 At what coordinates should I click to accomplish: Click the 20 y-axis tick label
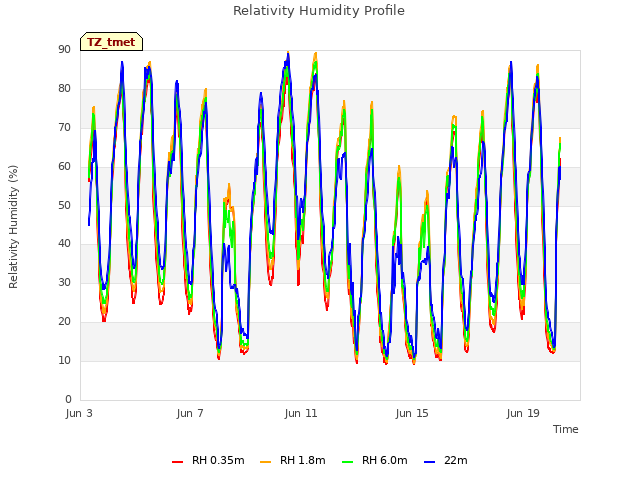click(x=64, y=322)
